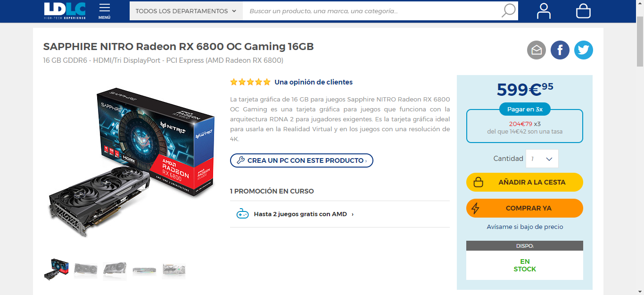The height and width of the screenshot is (295, 644).
Task: Open the Cantidad quantity dropdown
Action: click(542, 159)
